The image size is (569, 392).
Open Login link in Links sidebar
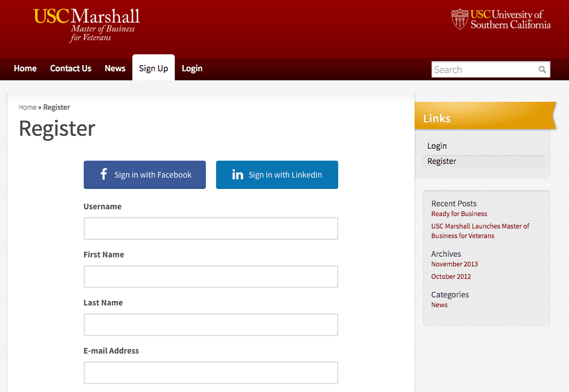point(437,146)
